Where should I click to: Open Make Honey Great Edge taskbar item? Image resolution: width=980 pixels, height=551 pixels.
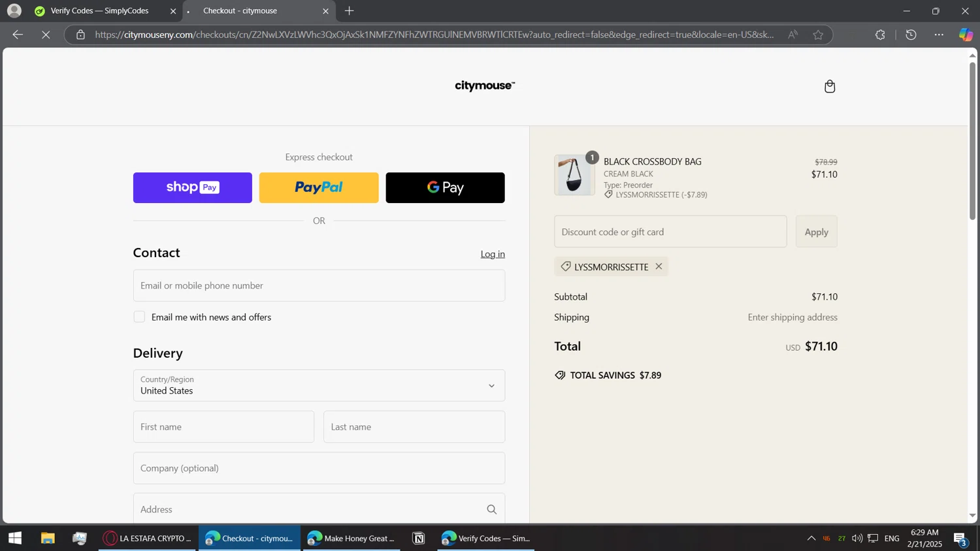351,539
